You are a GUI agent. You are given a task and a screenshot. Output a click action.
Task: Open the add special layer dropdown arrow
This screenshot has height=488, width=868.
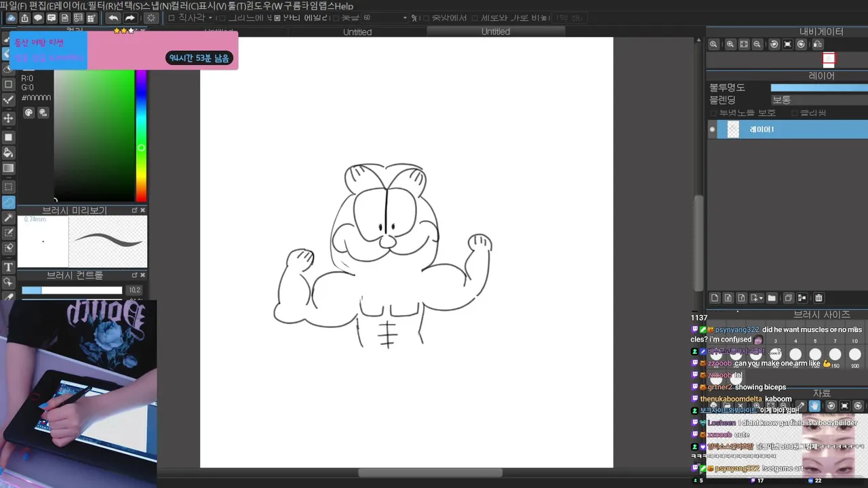tap(761, 298)
